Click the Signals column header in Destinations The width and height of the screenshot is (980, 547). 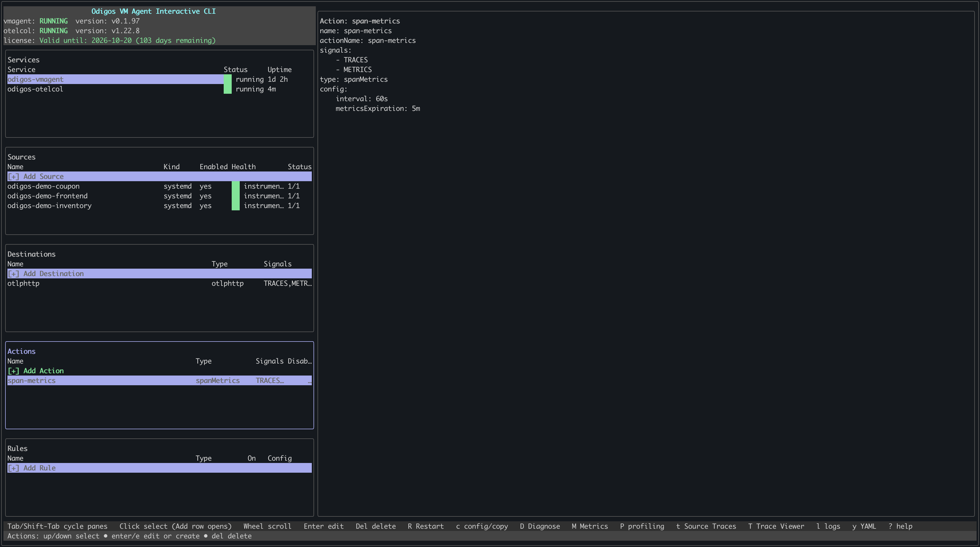pos(278,264)
